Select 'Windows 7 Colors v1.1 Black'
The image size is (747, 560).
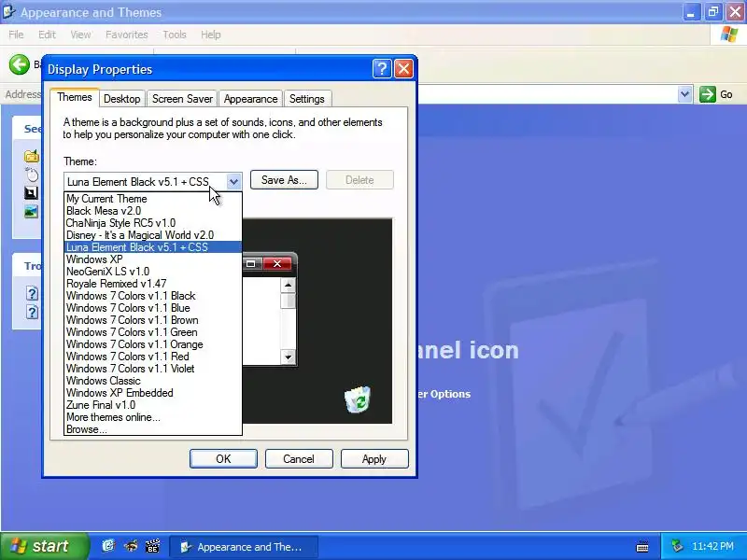[153, 296]
